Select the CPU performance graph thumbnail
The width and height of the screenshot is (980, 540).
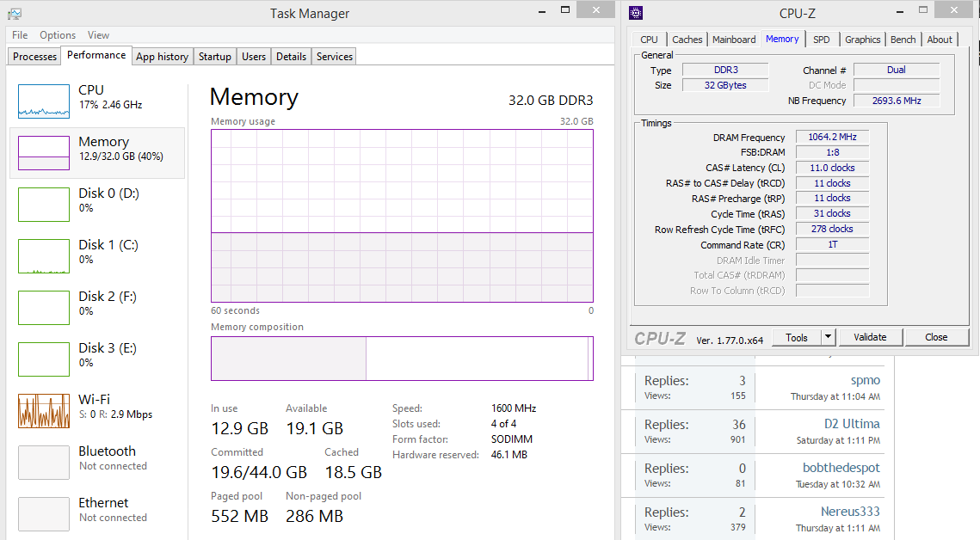point(44,101)
